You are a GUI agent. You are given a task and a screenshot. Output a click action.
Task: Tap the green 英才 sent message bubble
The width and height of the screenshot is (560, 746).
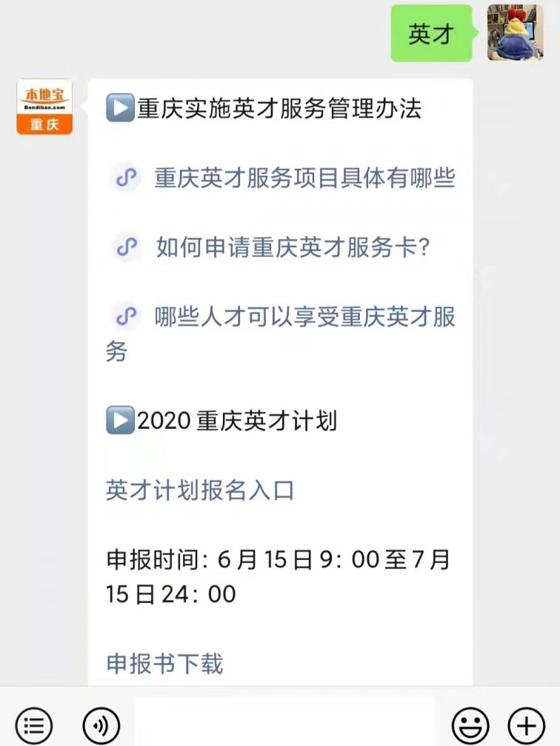coord(432,33)
